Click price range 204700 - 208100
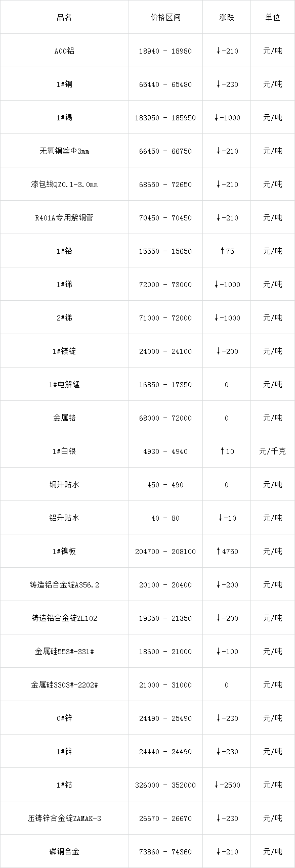Viewport: 295px width, 868px height. [165, 552]
